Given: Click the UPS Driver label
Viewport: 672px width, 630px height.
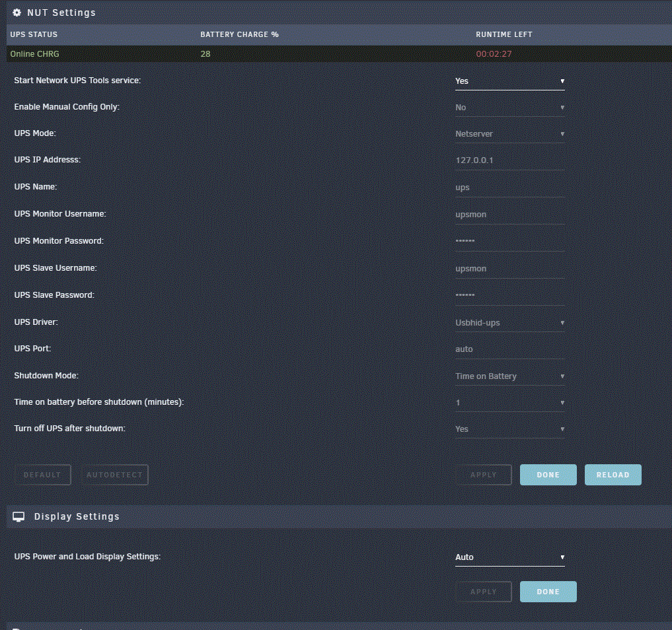Looking at the screenshot, I should point(36,322).
